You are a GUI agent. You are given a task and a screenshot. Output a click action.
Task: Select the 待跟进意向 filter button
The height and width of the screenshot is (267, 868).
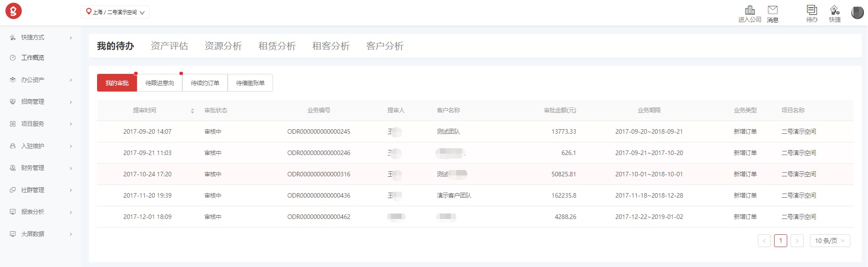click(160, 83)
